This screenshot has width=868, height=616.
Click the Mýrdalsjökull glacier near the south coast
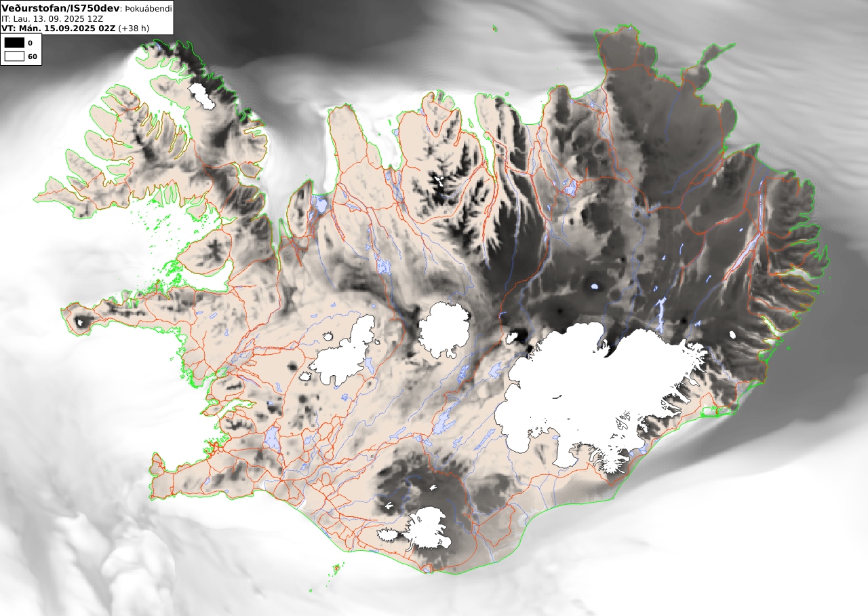pos(427,529)
